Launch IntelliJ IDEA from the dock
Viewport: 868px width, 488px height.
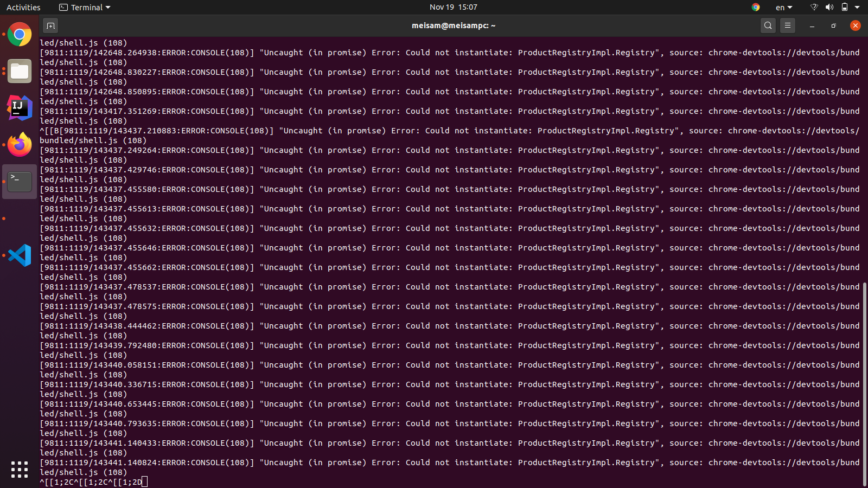20,108
